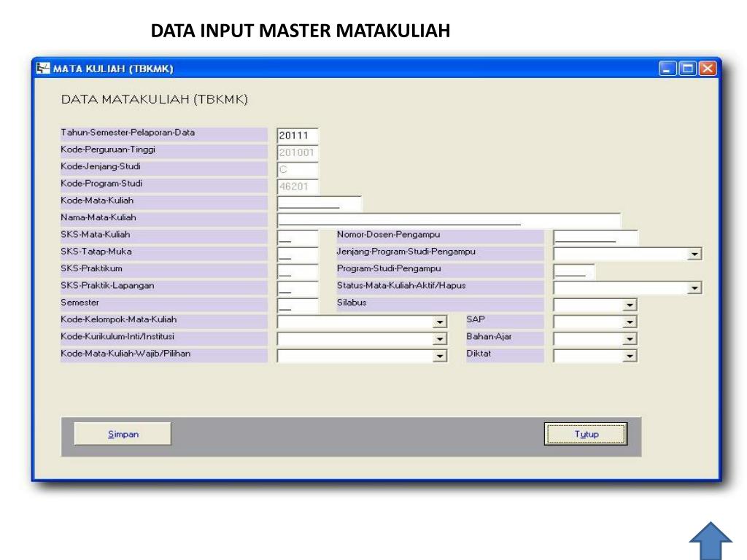Open the SAP dropdown
This screenshot has height=560, width=747.
630,322
